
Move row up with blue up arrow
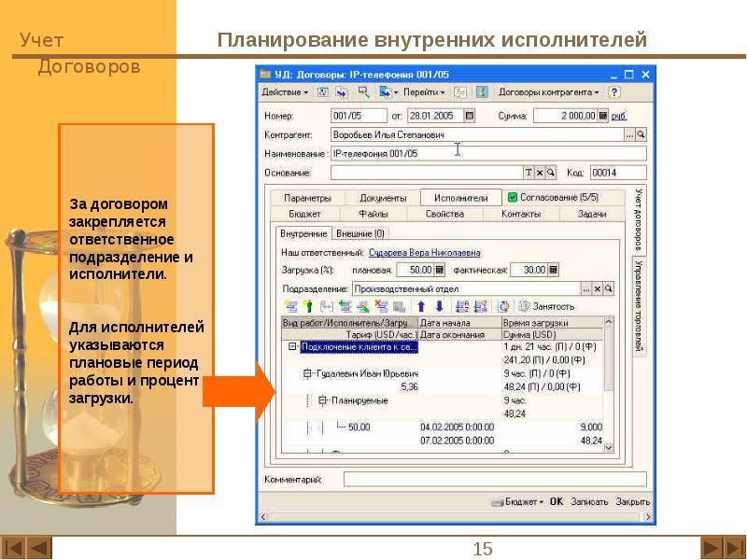click(x=420, y=306)
